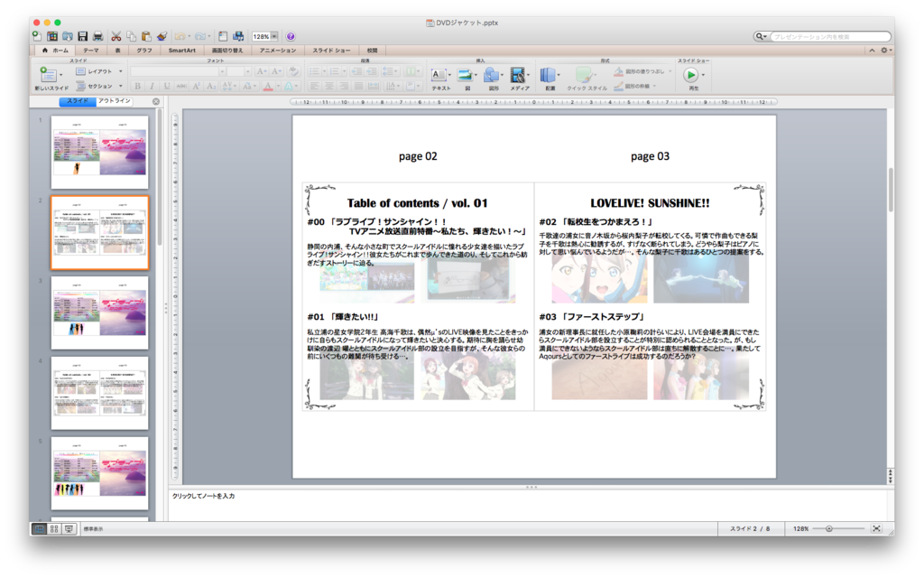Screen dimensions: 924x578
Task: Open the media browser toolbar icon
Action: pos(238,36)
